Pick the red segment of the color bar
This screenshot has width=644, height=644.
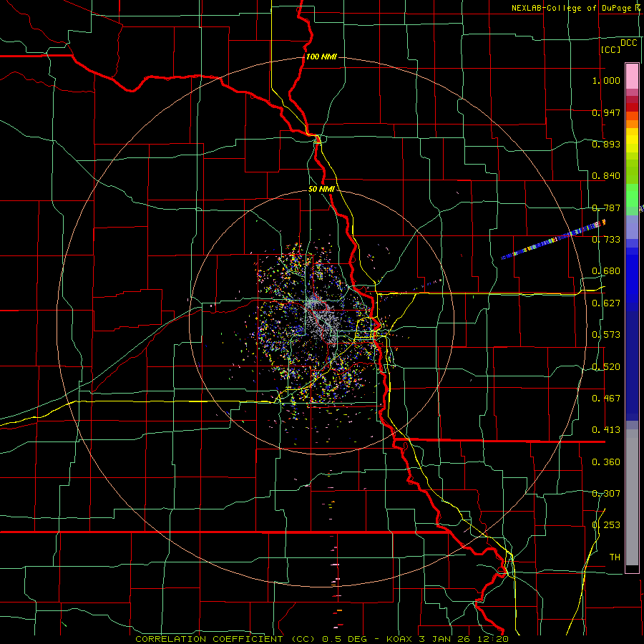click(632, 107)
